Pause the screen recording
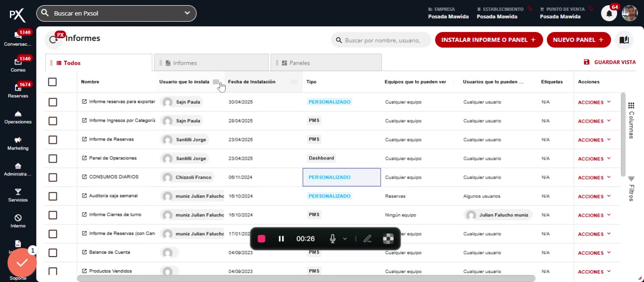Image resolution: width=644 pixels, height=282 pixels. click(x=281, y=239)
